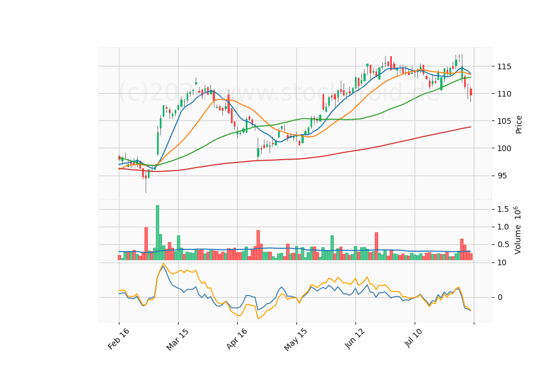546x392 pixels.
Task: Click the Mar 15 date label
Action: coord(177,339)
